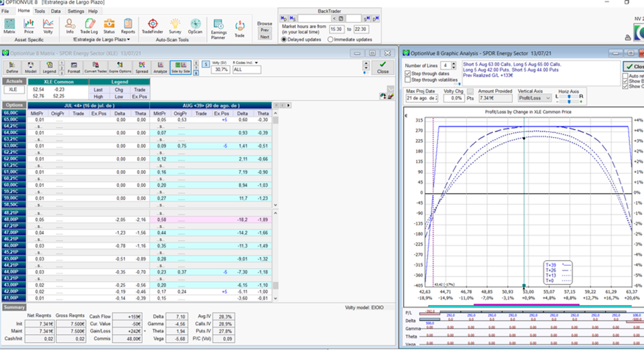Image resolution: width=644 pixels, height=350 pixels.
Task: Click Format in the Matrix toolbar
Action: click(74, 67)
